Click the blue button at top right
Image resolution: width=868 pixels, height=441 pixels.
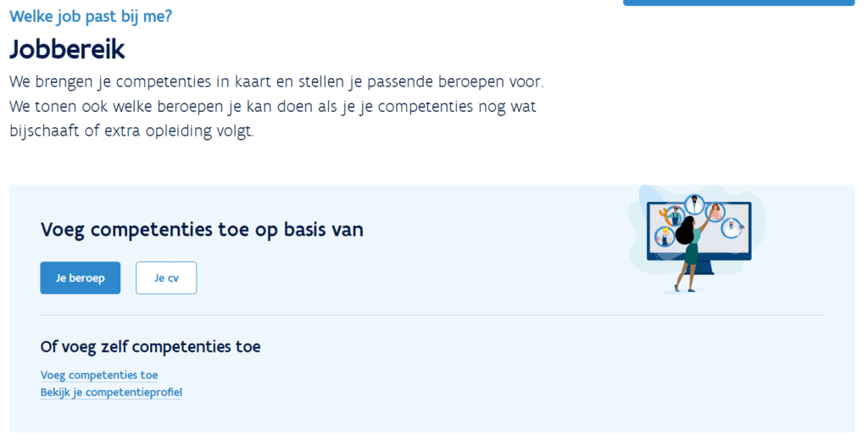coord(739,3)
